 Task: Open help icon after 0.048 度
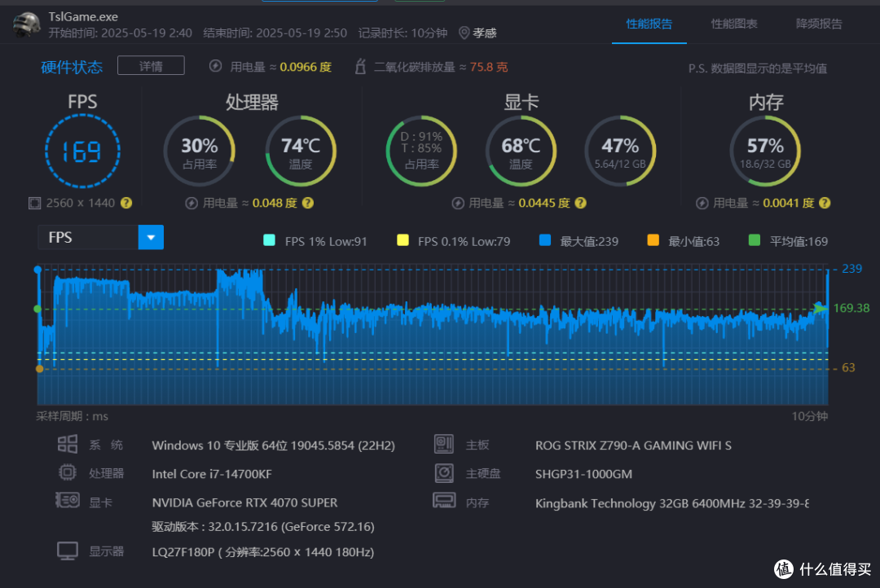pyautogui.click(x=307, y=203)
